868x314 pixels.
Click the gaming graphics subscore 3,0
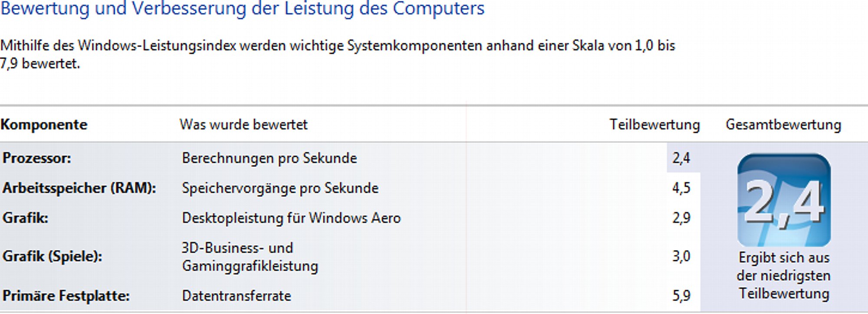(x=681, y=256)
